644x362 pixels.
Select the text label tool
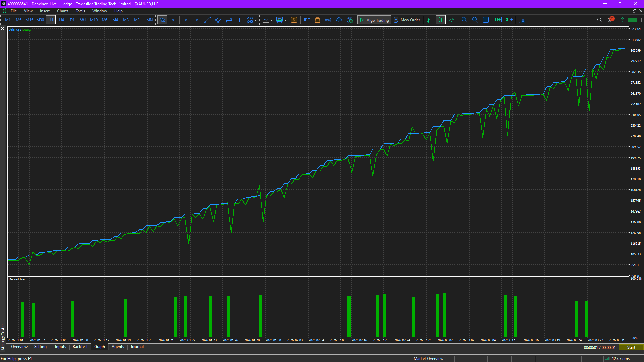click(x=239, y=20)
